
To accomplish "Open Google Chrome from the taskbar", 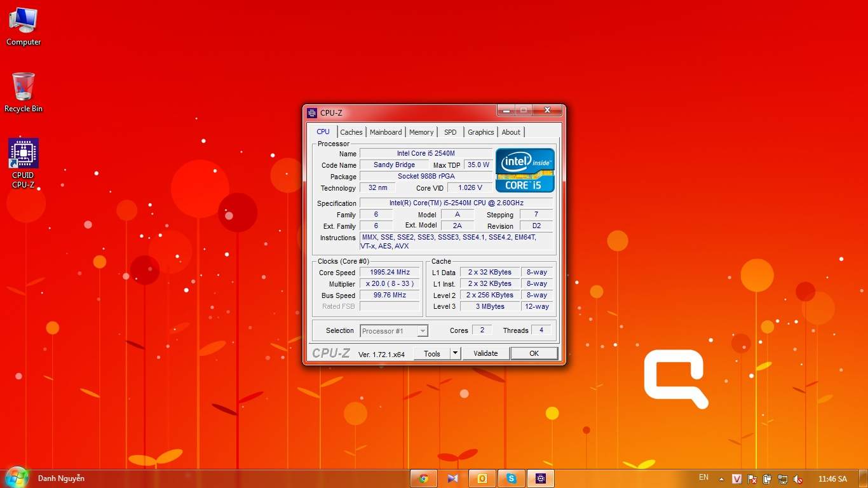I will [424, 478].
